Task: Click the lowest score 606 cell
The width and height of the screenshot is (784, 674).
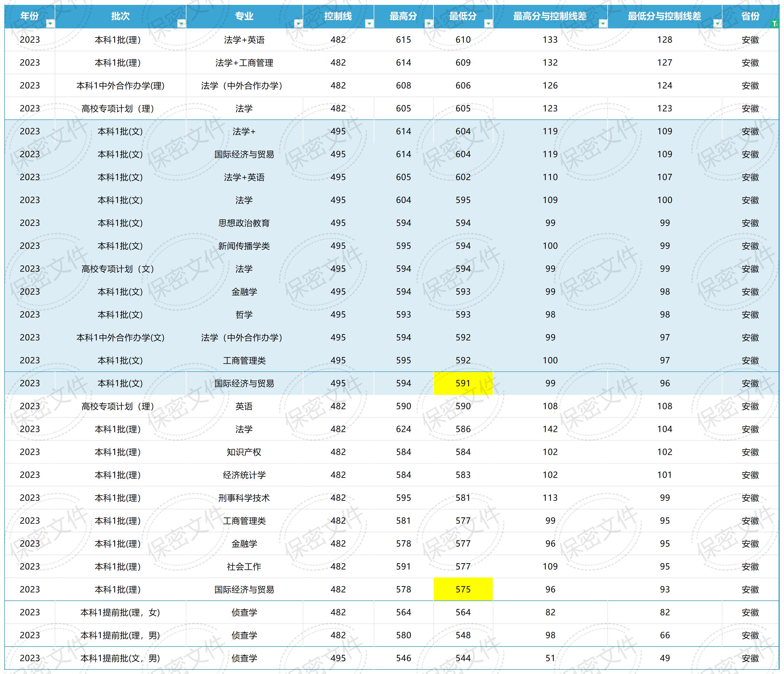Action: click(463, 86)
